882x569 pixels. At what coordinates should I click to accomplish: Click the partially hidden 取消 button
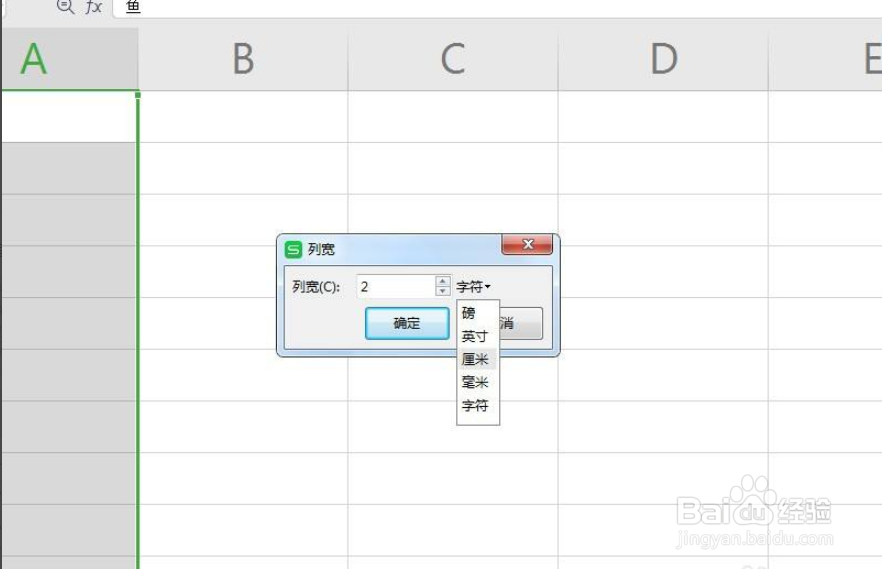click(x=522, y=323)
